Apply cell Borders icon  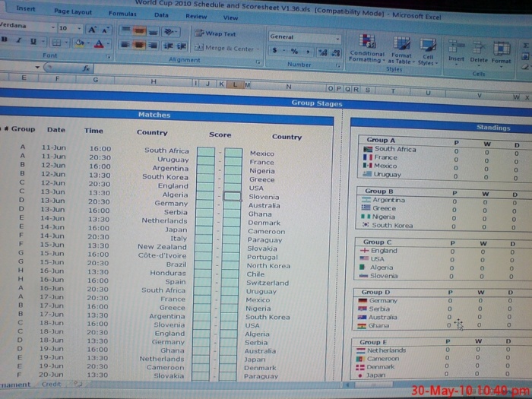(x=56, y=43)
